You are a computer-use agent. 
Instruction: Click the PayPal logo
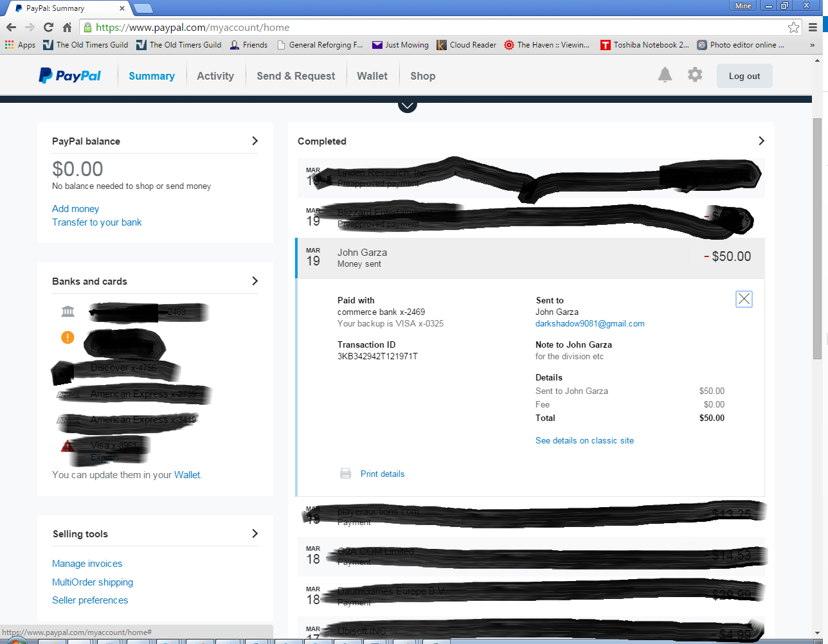[x=70, y=76]
